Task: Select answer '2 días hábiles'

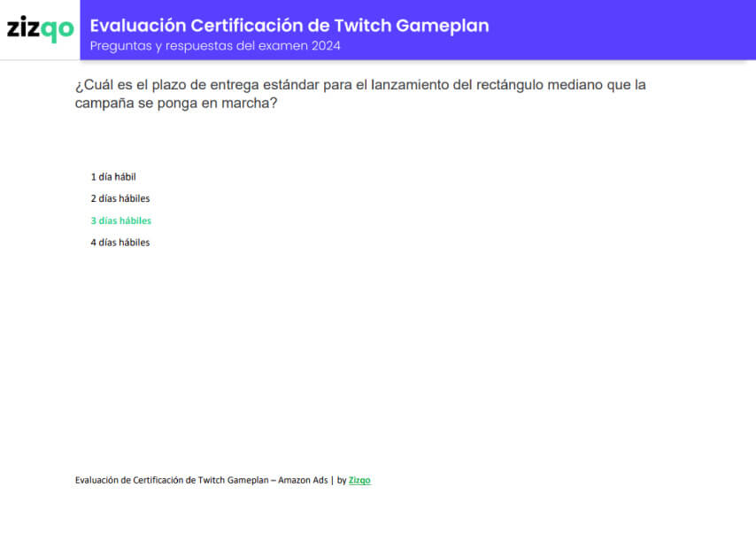Action: 120,198
